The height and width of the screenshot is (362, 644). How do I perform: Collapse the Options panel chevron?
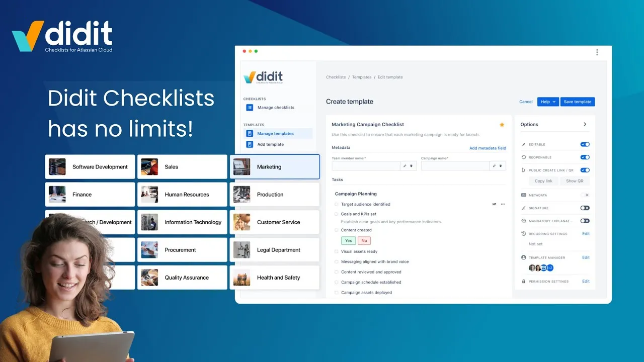pyautogui.click(x=585, y=124)
